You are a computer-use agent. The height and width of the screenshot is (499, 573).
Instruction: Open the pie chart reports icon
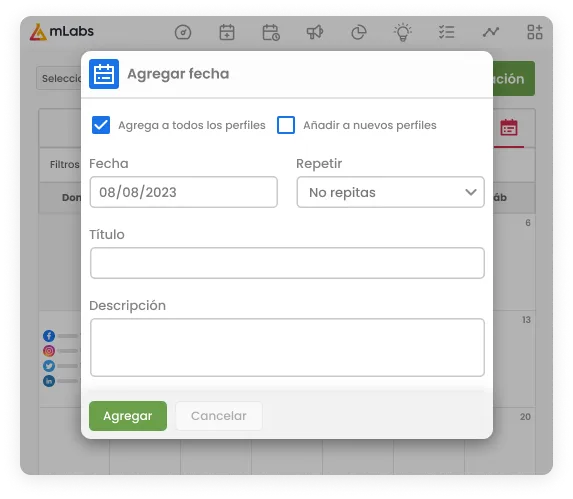[x=358, y=32]
